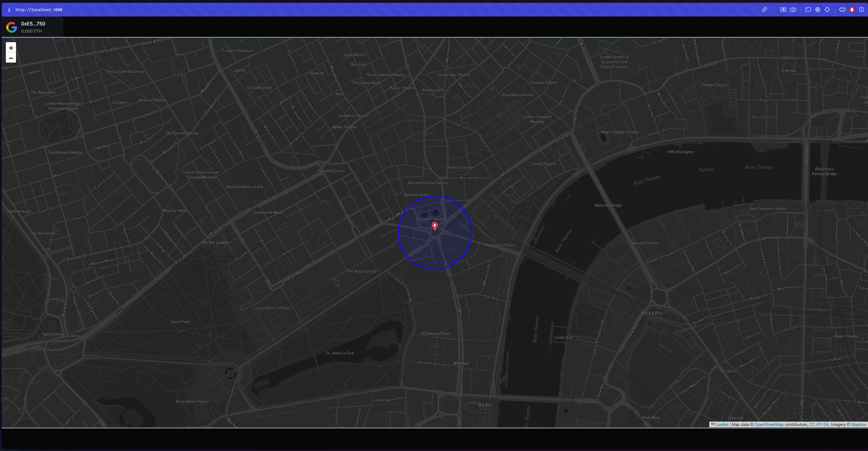Click the Google logo on the wallet chip
The width and height of the screenshot is (868, 451).
point(12,26)
